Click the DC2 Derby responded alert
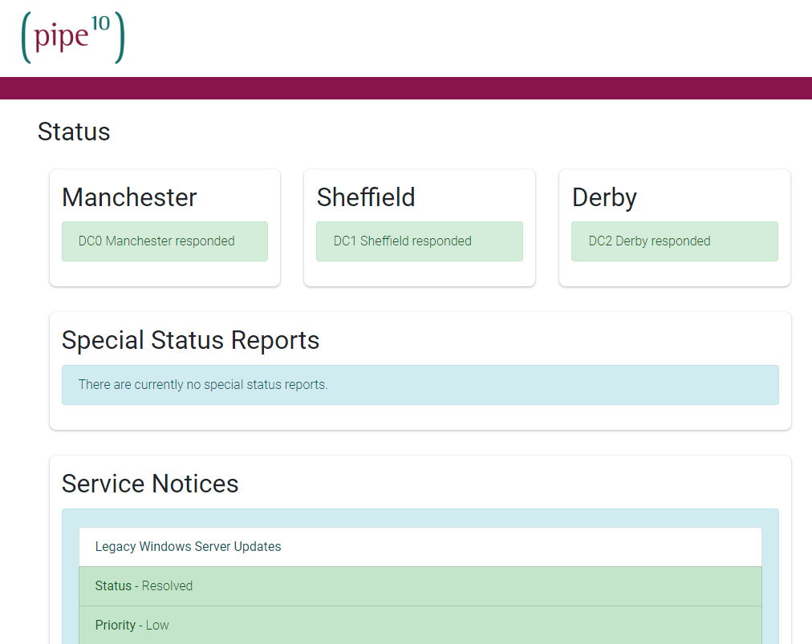812x644 pixels. click(674, 241)
